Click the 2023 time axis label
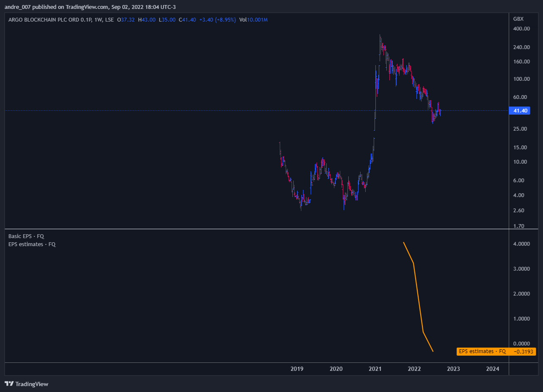 point(453,369)
